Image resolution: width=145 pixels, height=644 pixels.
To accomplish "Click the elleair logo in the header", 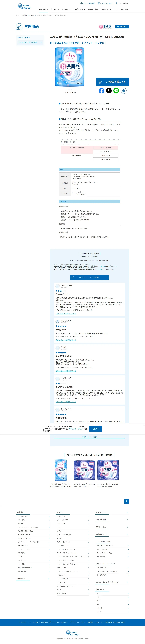I will point(24,6).
